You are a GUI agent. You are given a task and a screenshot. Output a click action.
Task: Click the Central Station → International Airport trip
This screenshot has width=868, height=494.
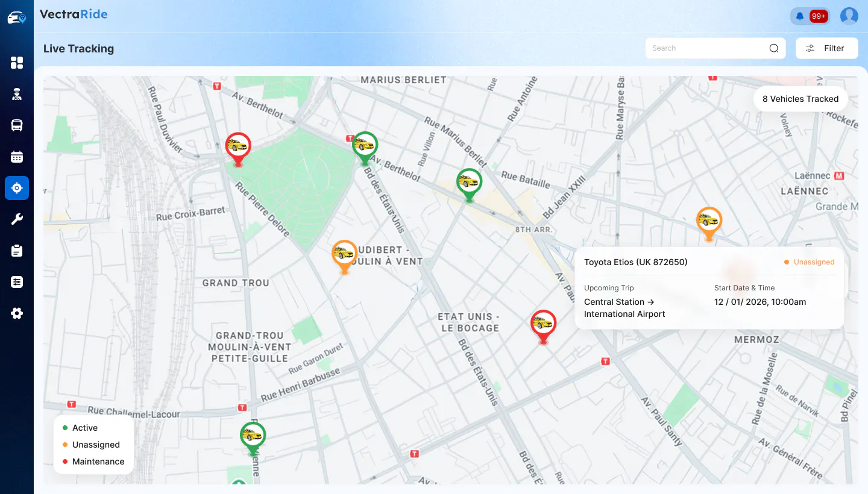(x=624, y=308)
